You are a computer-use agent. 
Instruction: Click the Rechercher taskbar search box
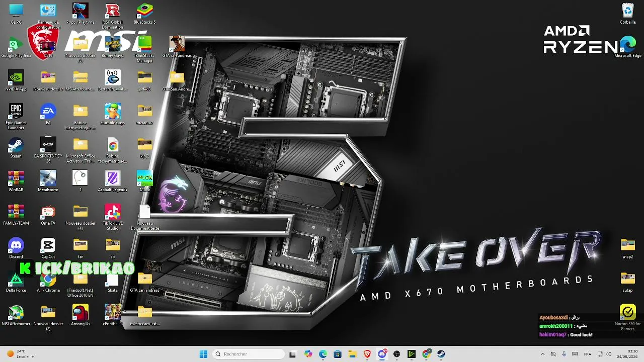tap(249, 354)
